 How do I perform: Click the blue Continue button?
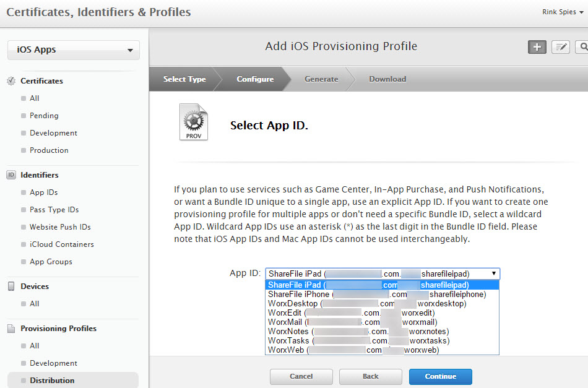(x=440, y=376)
